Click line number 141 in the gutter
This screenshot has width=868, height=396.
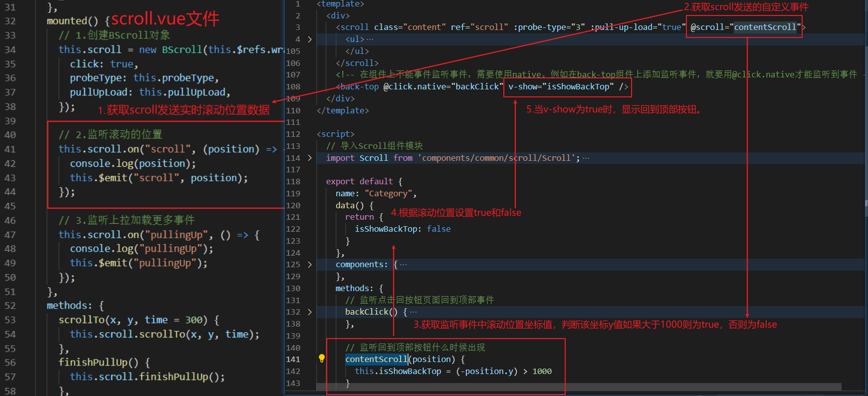293,360
